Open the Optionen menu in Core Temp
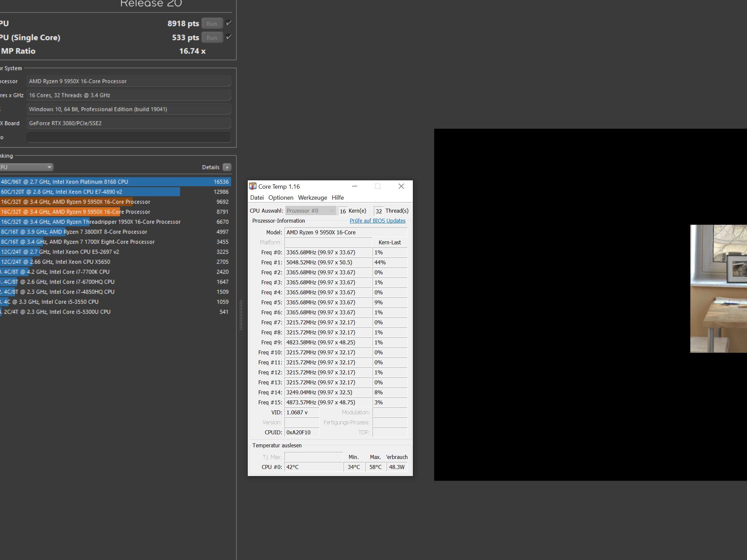This screenshot has height=560, width=747. point(281,197)
